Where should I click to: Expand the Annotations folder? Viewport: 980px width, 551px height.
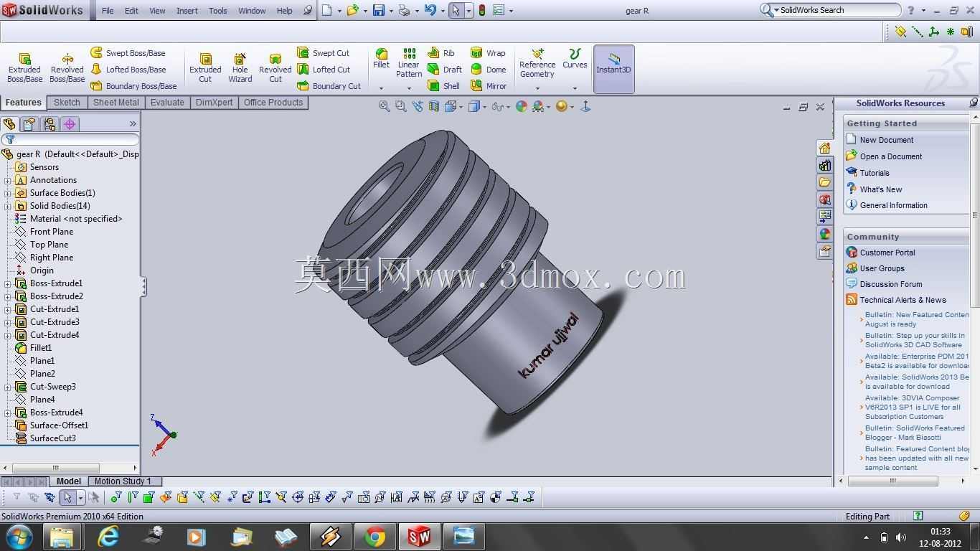[8, 180]
